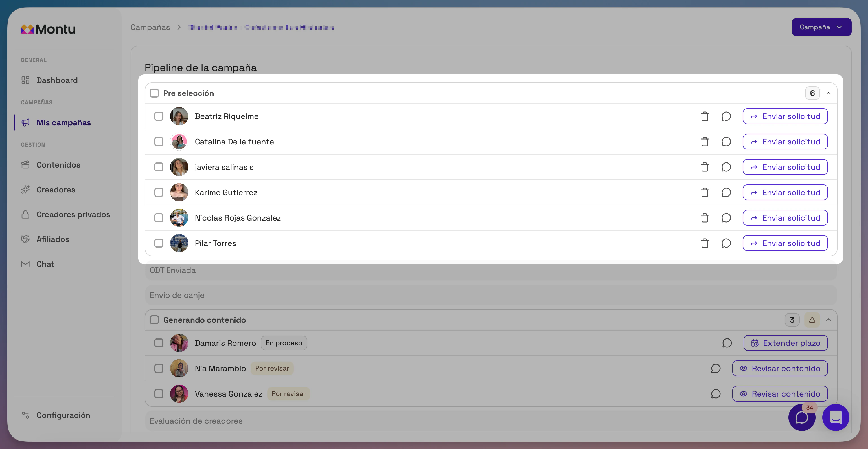Click Enviar solicitud for Nicolas Rojas Gonzalez

tap(785, 218)
